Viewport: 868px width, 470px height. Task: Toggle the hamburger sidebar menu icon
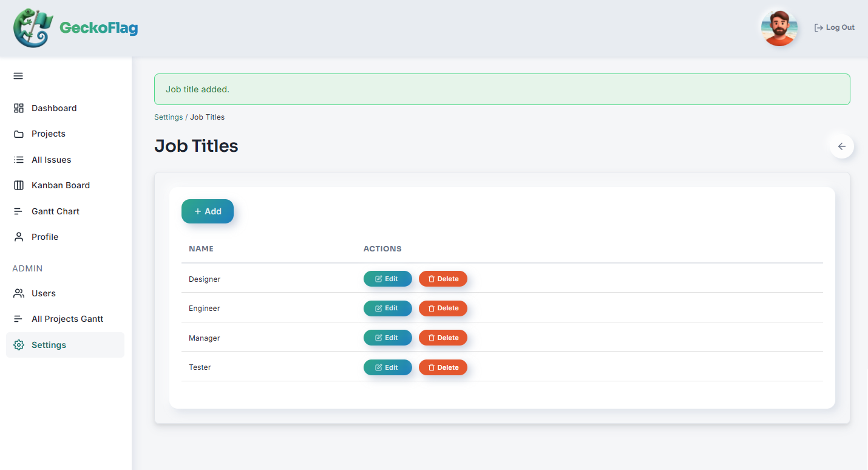click(18, 76)
